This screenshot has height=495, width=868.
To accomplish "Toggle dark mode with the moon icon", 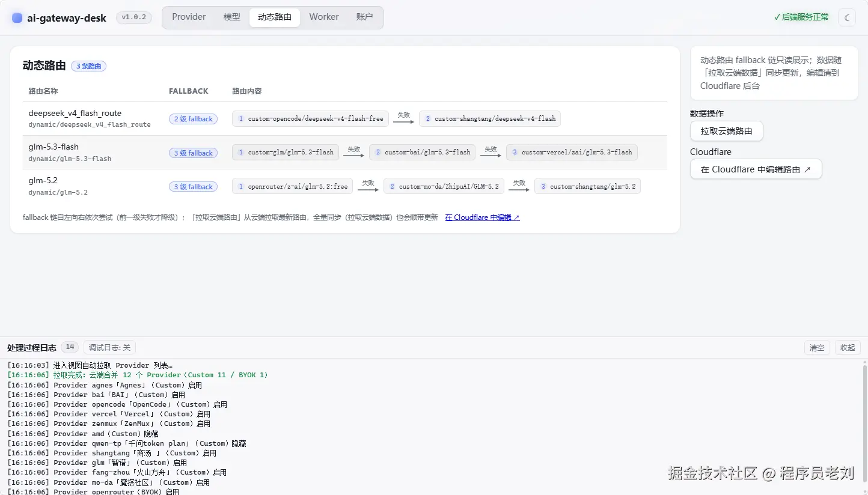I will (x=847, y=17).
